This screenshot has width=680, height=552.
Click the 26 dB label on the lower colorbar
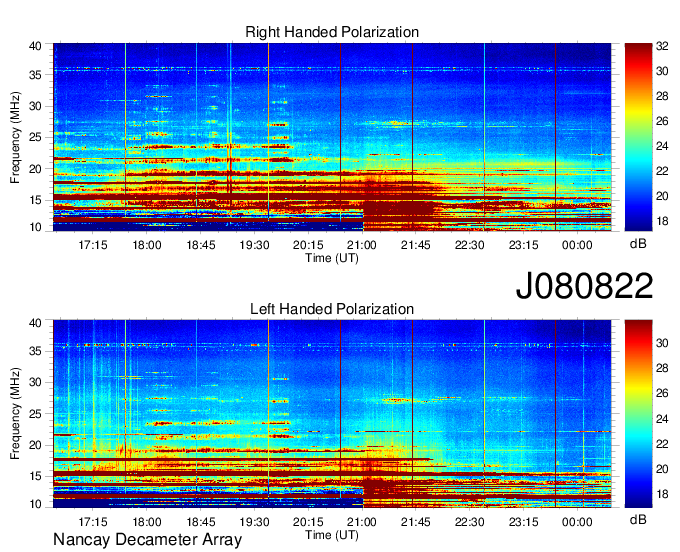(662, 393)
